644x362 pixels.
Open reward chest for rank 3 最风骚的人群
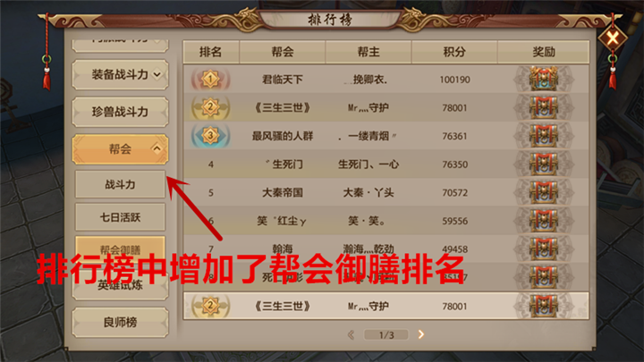click(x=544, y=136)
